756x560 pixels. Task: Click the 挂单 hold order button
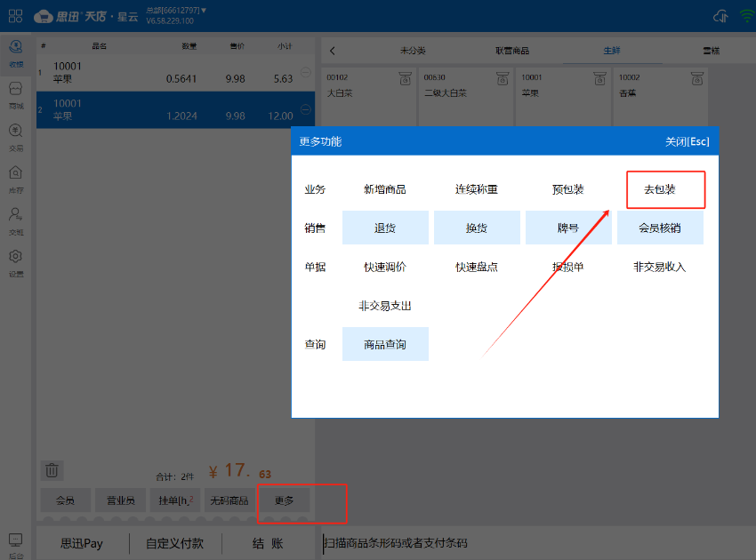click(x=175, y=500)
